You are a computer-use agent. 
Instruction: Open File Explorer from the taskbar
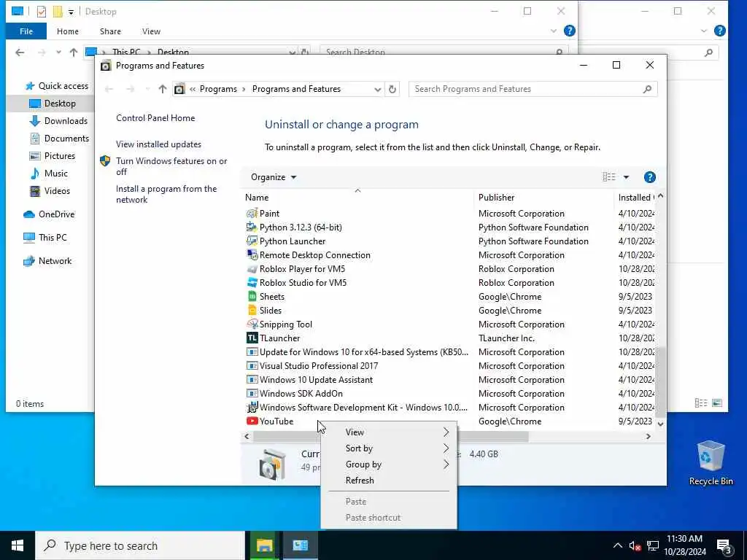pos(264,545)
